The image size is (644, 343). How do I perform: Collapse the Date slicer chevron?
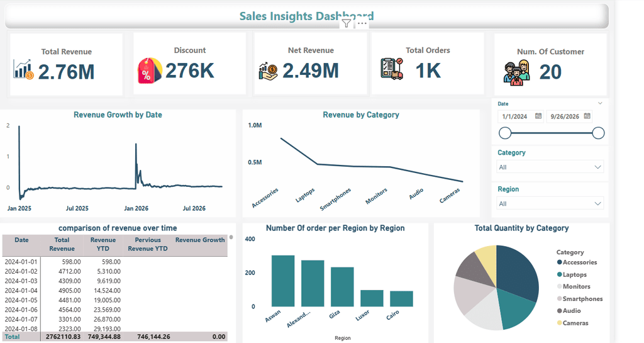pyautogui.click(x=600, y=103)
